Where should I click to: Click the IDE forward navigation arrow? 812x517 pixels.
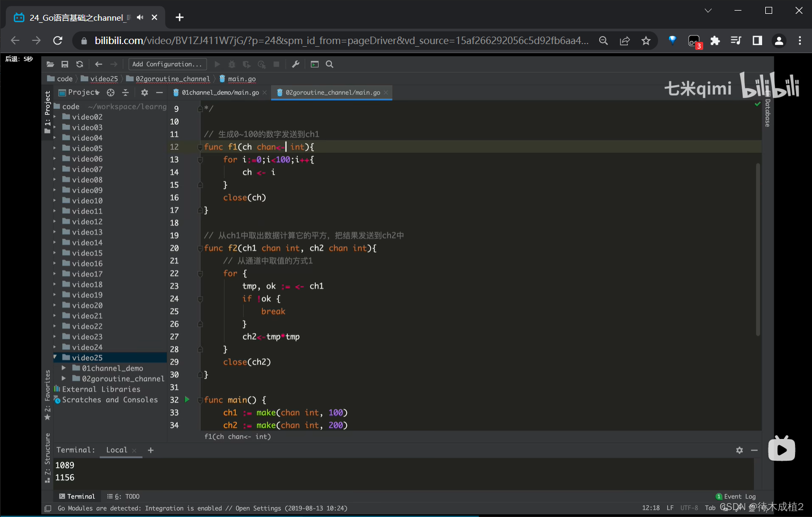(x=114, y=64)
